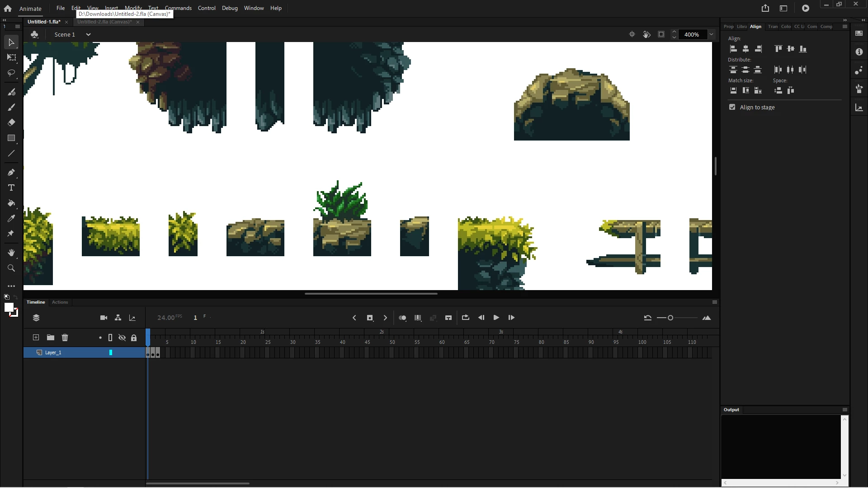
Task: Pick the Rectangle tool
Action: point(11,138)
